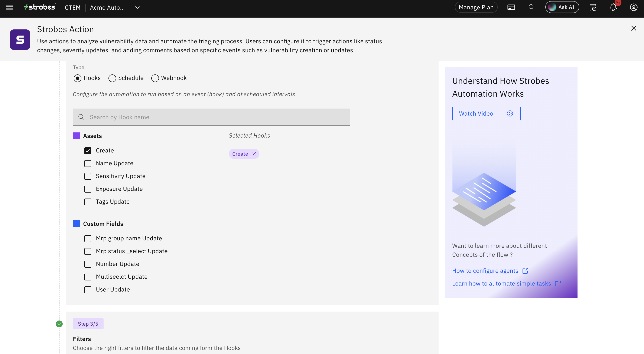This screenshot has width=644, height=354.
Task: Open the CTEM menu item
Action: click(x=72, y=7)
